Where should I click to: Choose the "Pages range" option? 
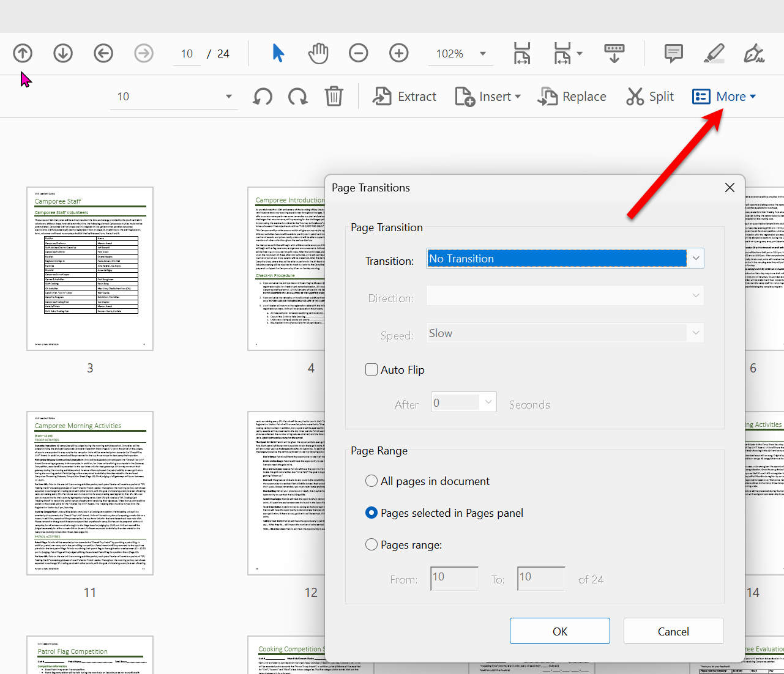(371, 545)
